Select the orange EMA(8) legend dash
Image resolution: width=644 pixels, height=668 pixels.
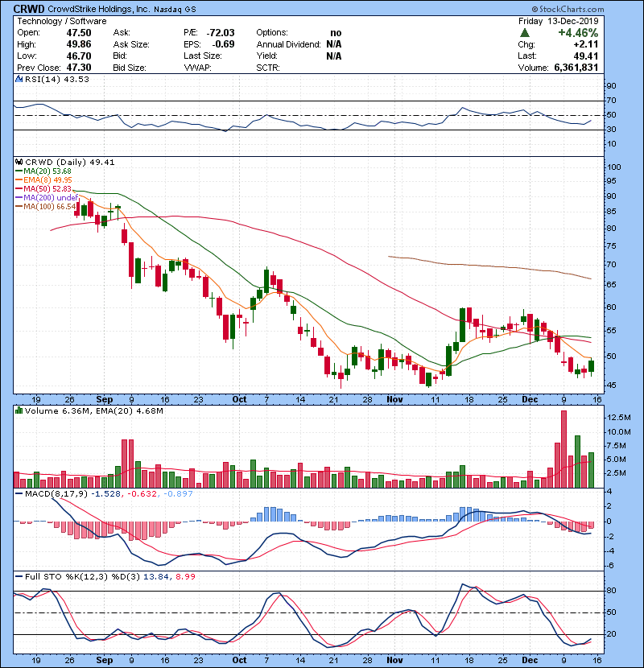tap(19, 180)
